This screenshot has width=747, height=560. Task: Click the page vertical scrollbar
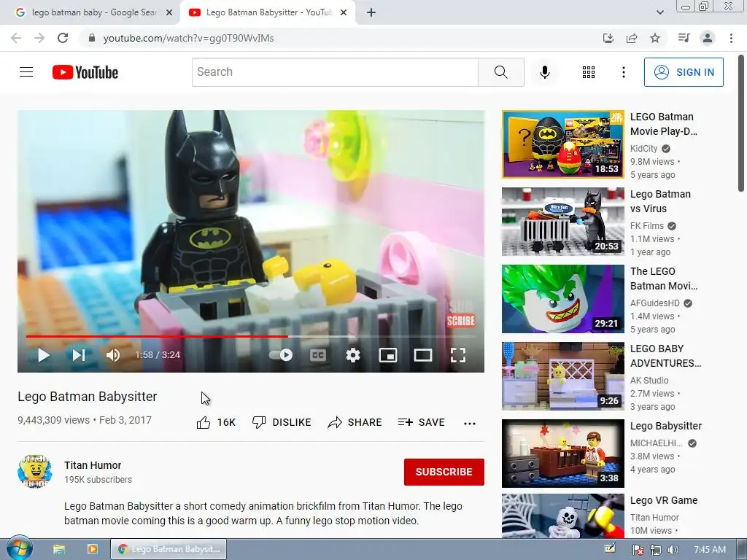click(x=741, y=124)
